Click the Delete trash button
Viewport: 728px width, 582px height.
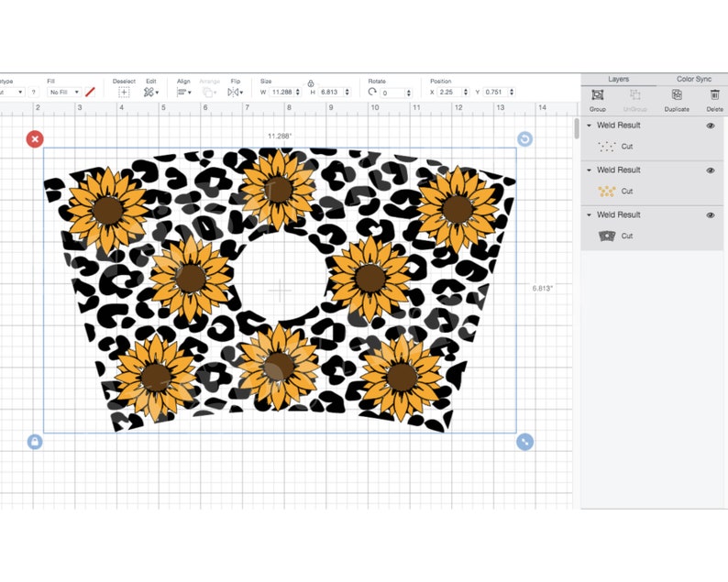[x=714, y=100]
